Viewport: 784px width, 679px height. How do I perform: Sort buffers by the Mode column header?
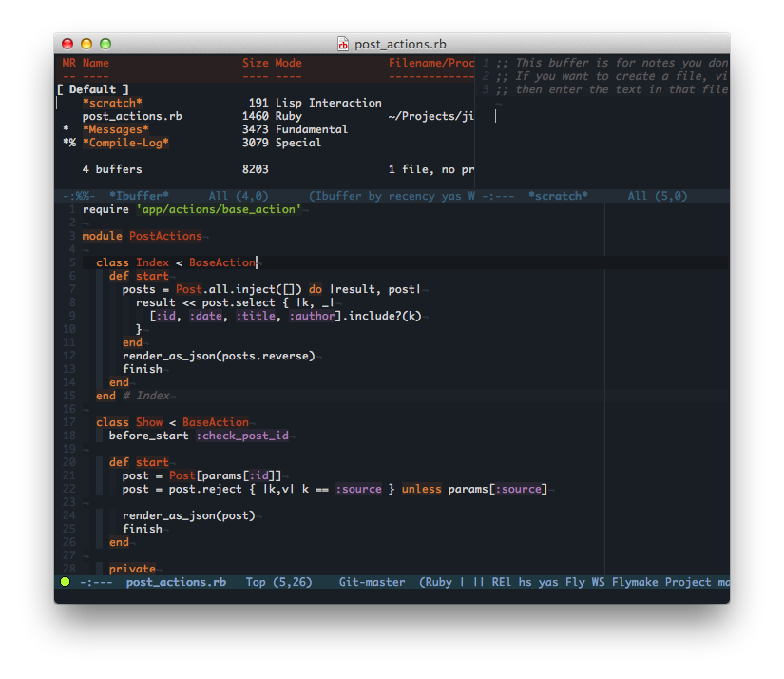(x=288, y=63)
